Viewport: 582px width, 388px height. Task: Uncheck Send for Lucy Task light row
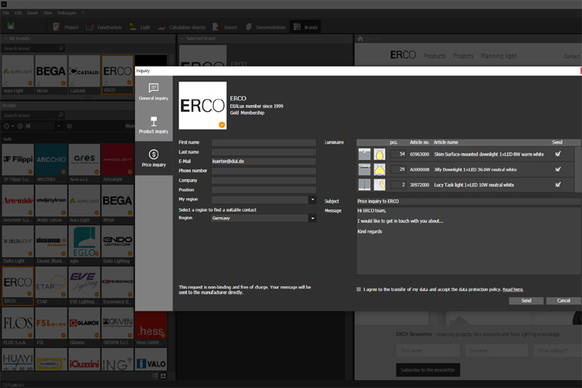pos(558,185)
